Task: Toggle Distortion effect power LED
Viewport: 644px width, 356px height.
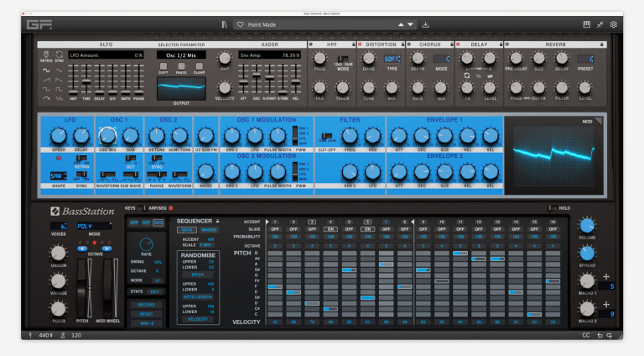Action: pyautogui.click(x=361, y=44)
